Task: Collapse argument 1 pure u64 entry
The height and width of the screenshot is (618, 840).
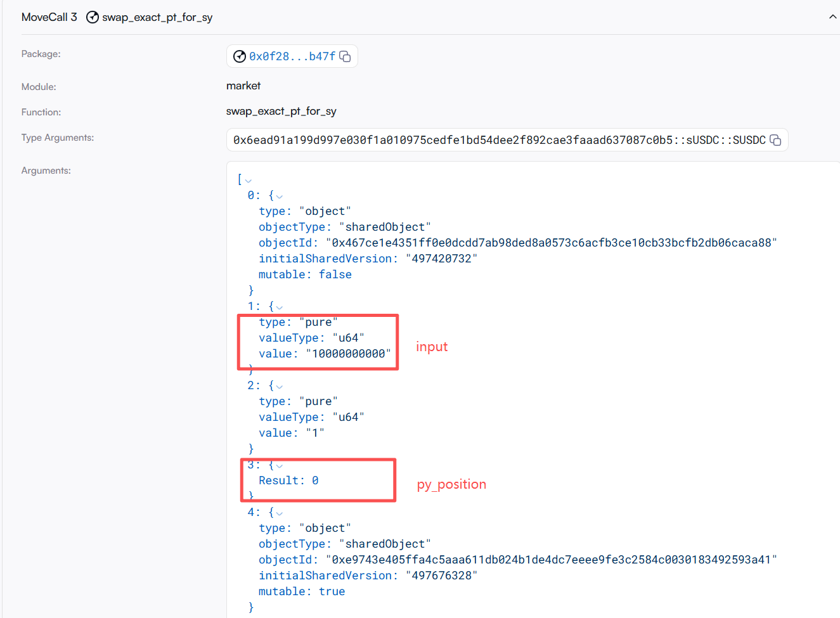Action: click(280, 307)
